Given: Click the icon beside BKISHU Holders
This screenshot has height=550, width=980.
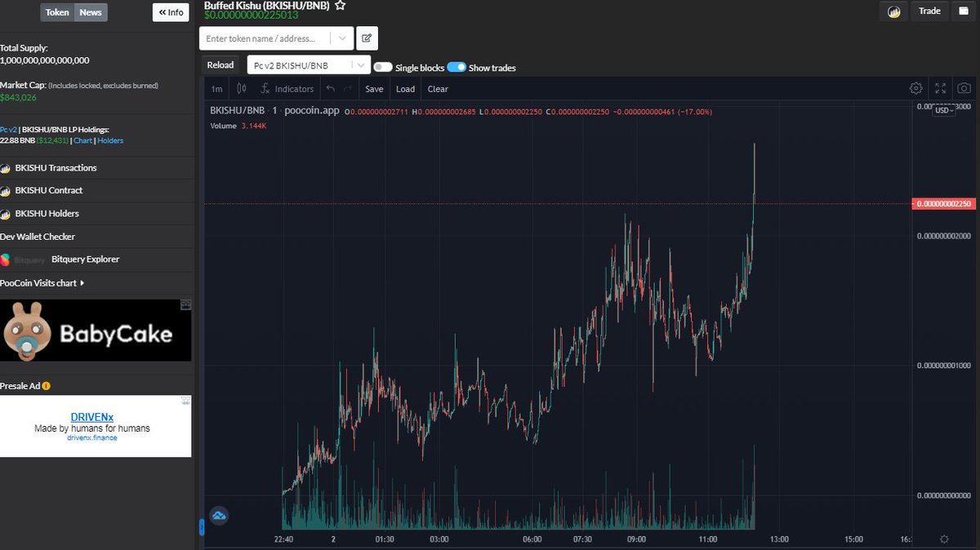Looking at the screenshot, I should point(6,213).
